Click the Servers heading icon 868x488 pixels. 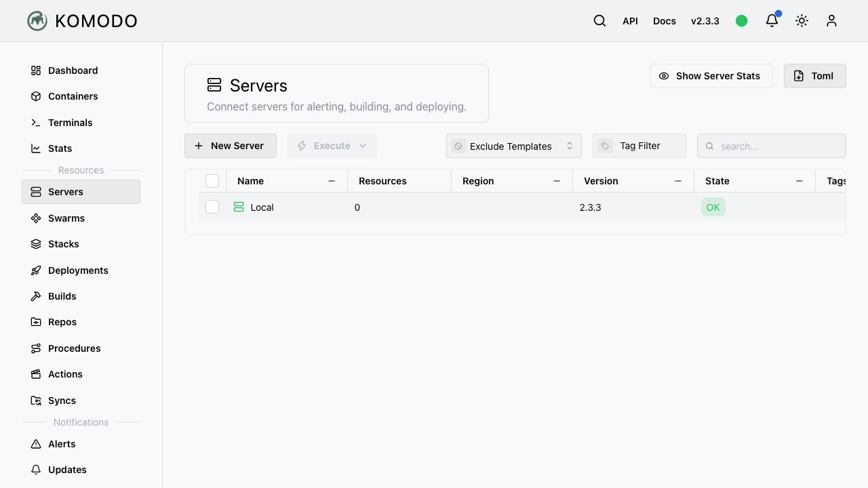point(214,85)
